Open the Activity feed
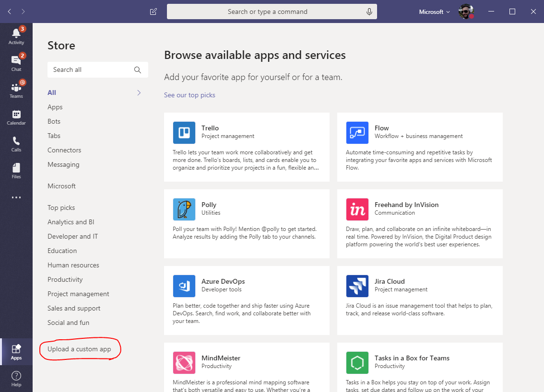This screenshot has height=392, width=544. [x=16, y=36]
